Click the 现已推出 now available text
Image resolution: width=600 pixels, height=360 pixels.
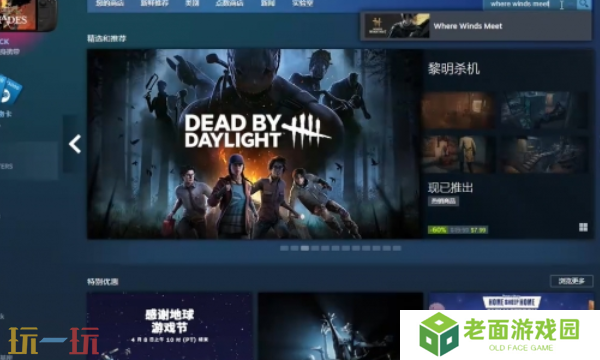pyautogui.click(x=450, y=187)
